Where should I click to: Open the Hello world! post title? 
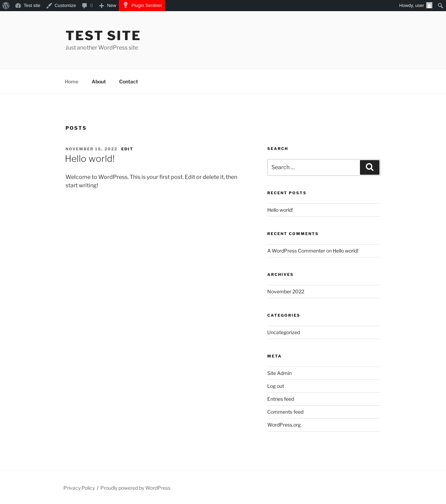[x=90, y=159]
